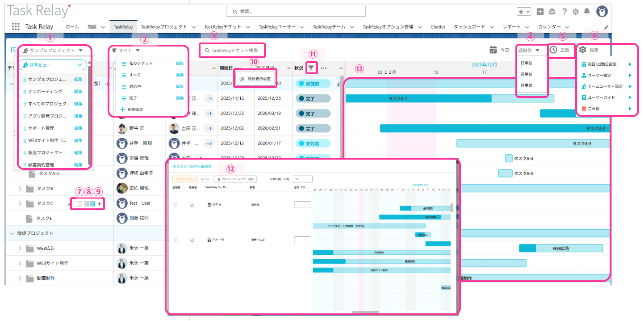Click the calendar icon beside 今日
Viewport: 644px width, 321px height.
pyautogui.click(x=493, y=50)
